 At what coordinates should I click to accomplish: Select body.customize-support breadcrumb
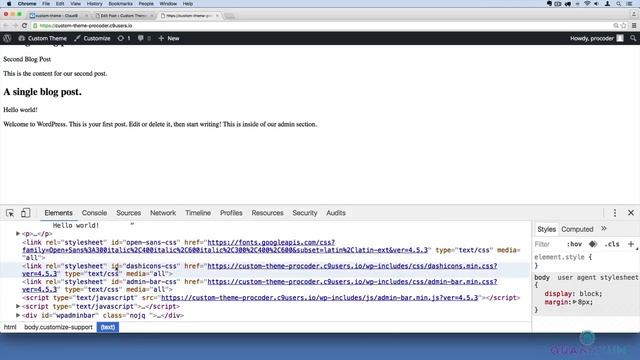click(x=58, y=327)
